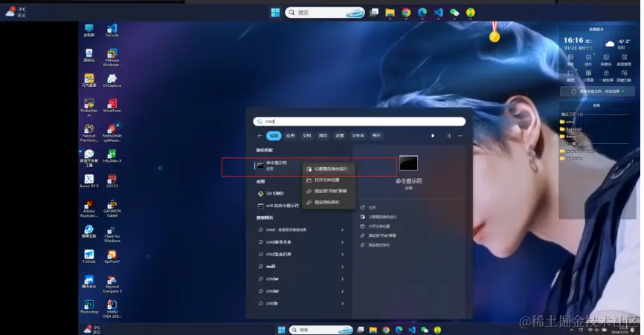Select the 全部 search filter tab

pyautogui.click(x=274, y=136)
